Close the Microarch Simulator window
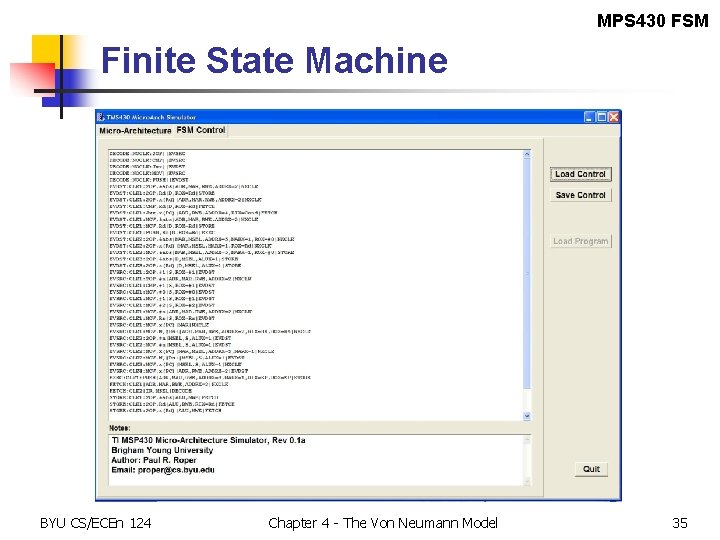 tap(613, 117)
